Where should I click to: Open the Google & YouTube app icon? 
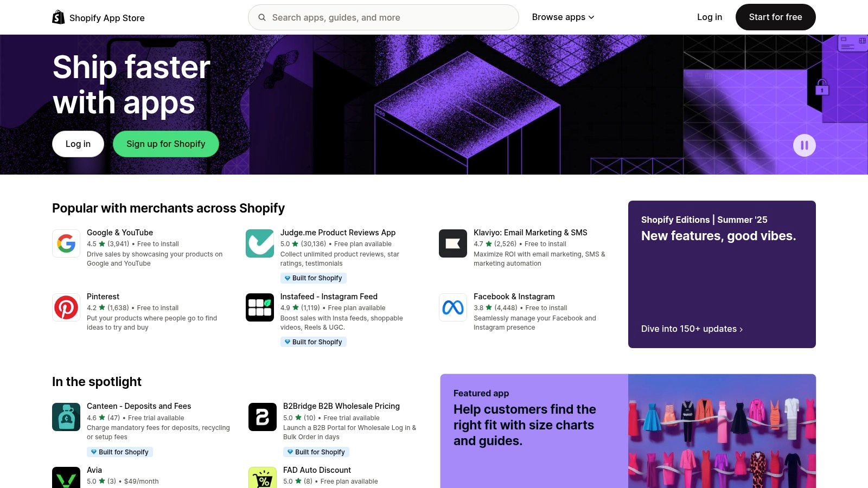[66, 243]
